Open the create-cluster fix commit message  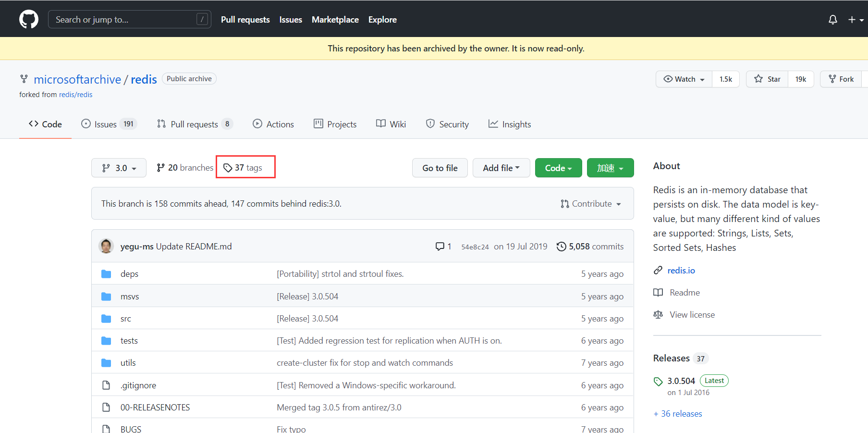365,363
